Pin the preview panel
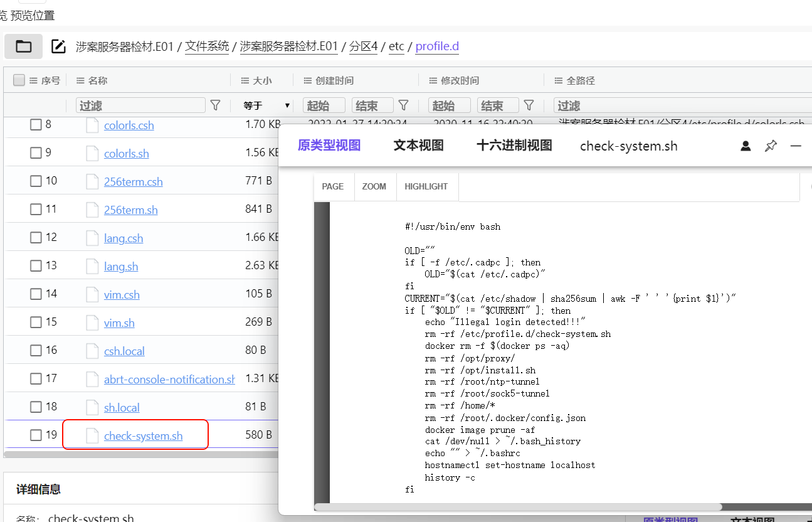Image resolution: width=812 pixels, height=522 pixels. pyautogui.click(x=771, y=146)
